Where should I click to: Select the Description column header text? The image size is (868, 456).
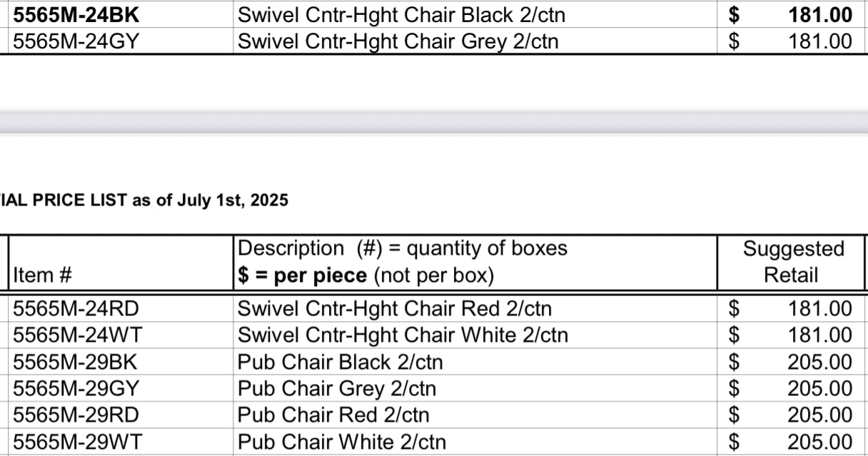coord(402,261)
